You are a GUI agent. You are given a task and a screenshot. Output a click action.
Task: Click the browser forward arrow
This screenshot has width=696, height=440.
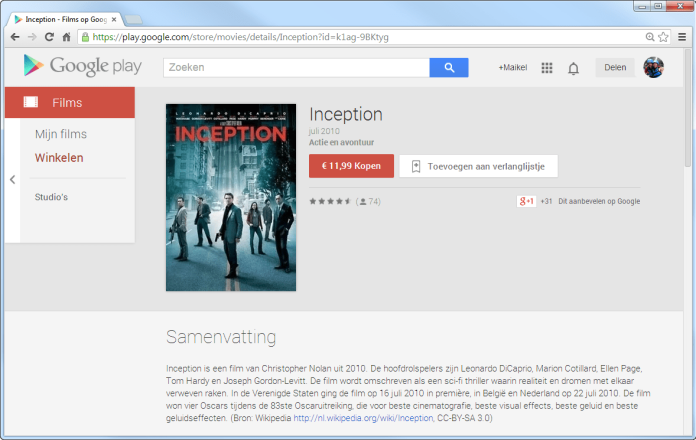(x=32, y=37)
